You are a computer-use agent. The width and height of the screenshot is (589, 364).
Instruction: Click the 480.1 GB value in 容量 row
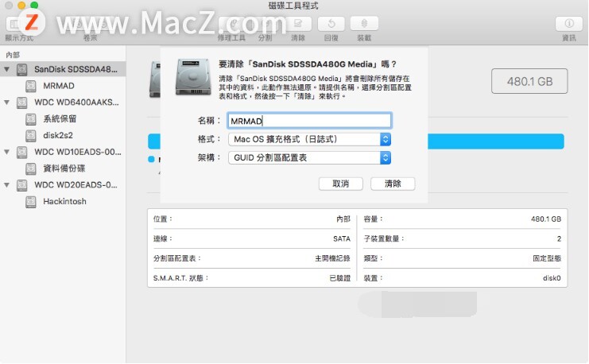pyautogui.click(x=546, y=219)
